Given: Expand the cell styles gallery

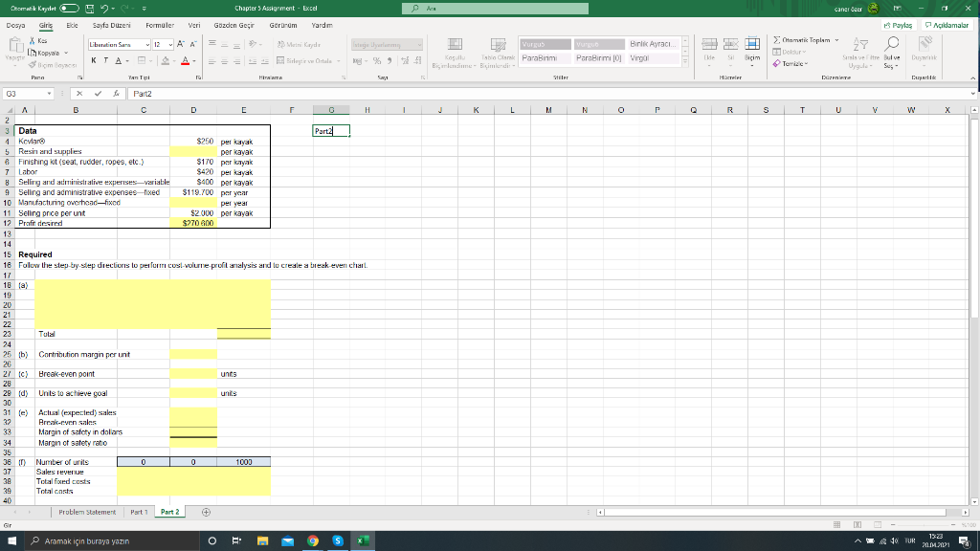Looking at the screenshot, I should pyautogui.click(x=685, y=62).
